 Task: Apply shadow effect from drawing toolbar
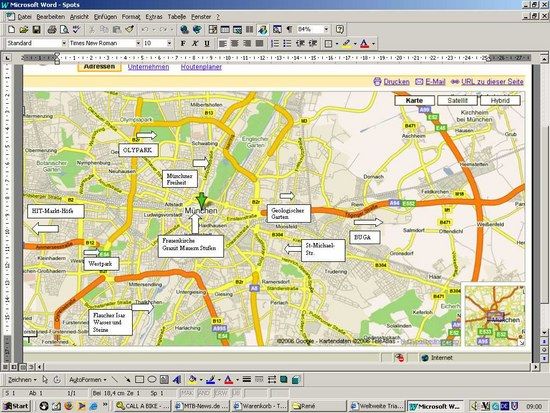coord(283,379)
